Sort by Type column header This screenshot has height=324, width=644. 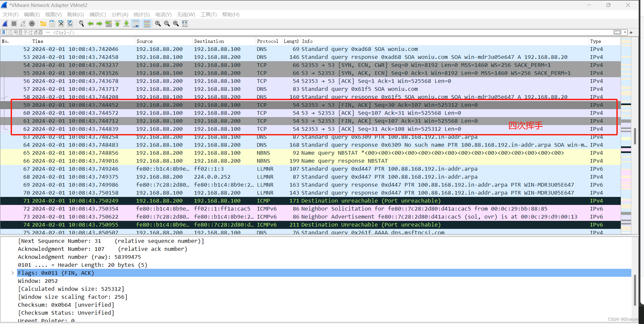tap(604, 41)
